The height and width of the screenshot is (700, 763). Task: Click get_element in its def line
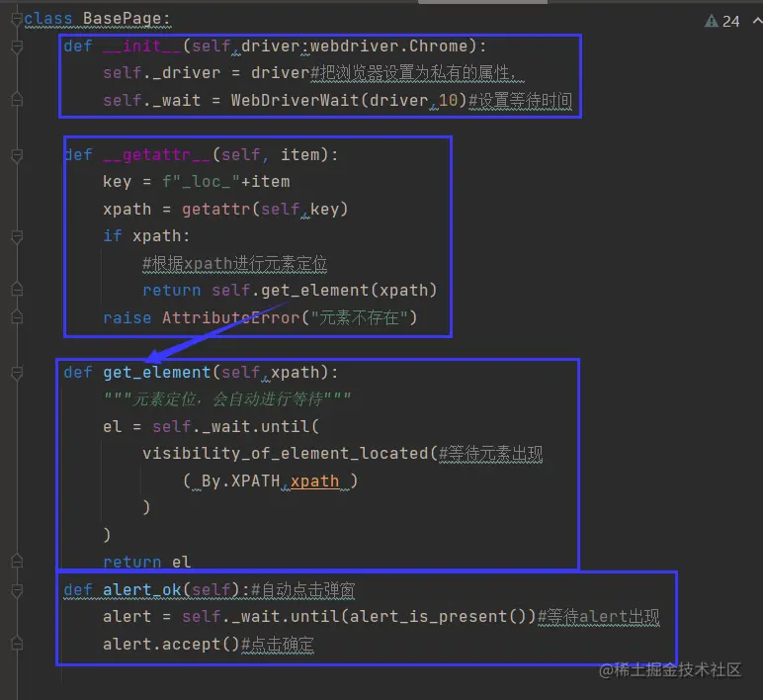coord(157,373)
